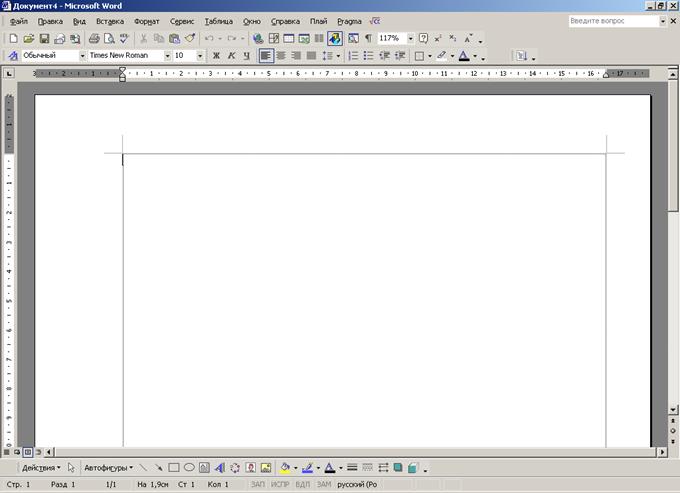Set justified text alignment
Viewport: 680px width, 493px height.
coord(311,56)
